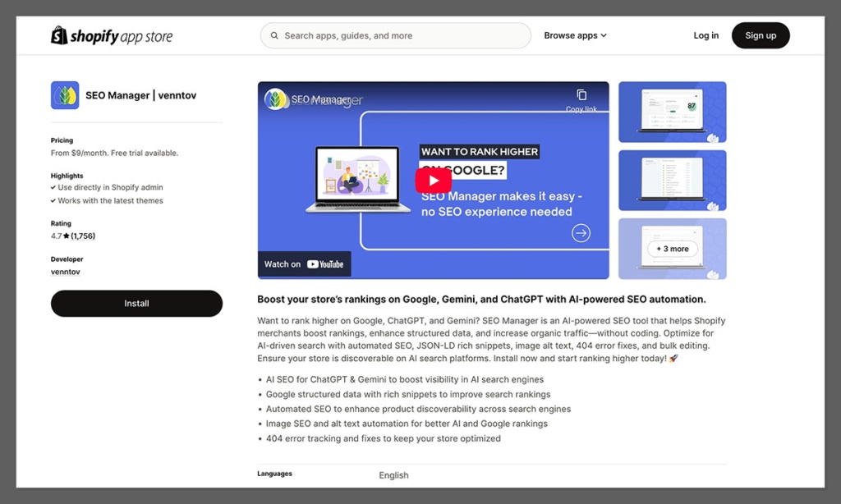Viewport: 841px width, 504px height.
Task: Click the Shopify bag logo icon
Action: (57, 35)
